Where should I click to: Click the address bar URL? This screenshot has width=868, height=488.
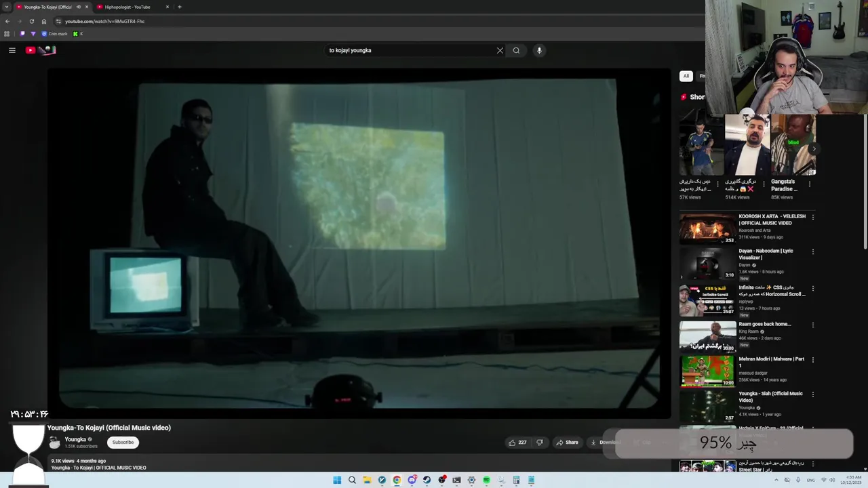click(105, 21)
